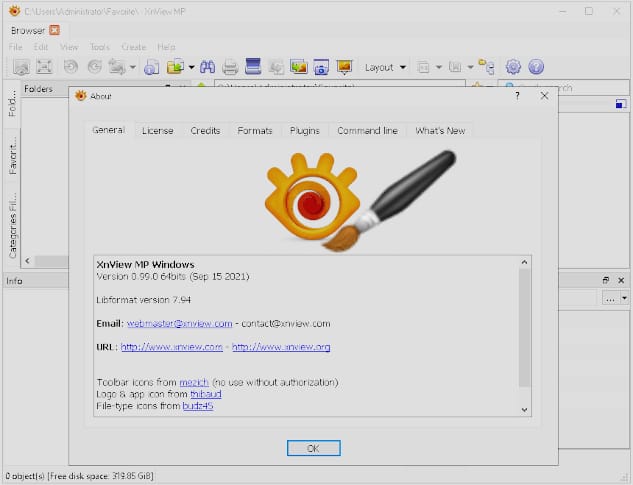Switch to the What's New tab
The width and height of the screenshot is (633, 485).
pyautogui.click(x=440, y=131)
